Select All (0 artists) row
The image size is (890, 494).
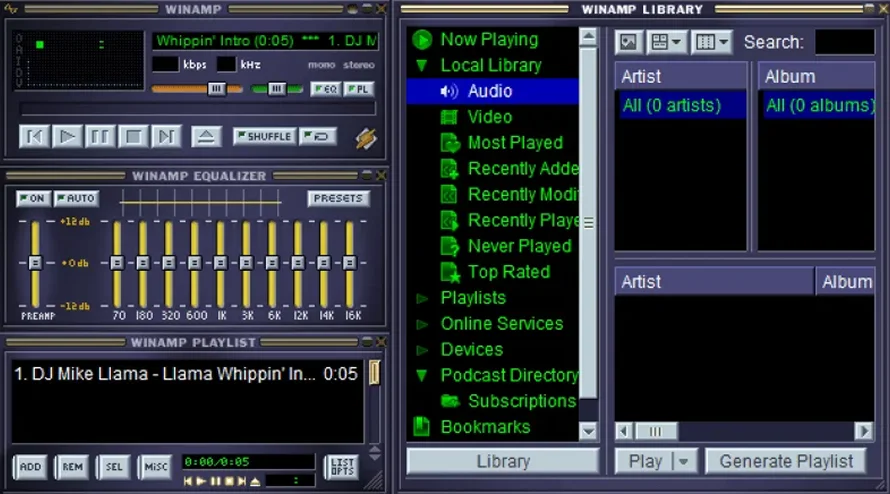681,106
